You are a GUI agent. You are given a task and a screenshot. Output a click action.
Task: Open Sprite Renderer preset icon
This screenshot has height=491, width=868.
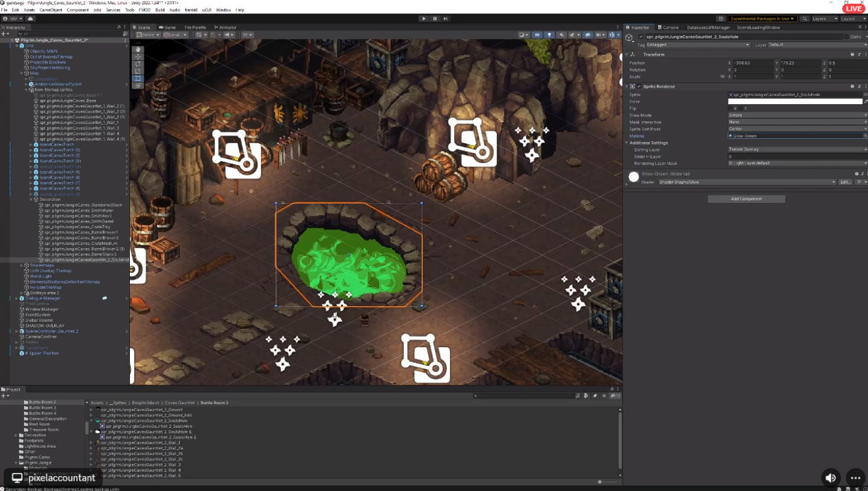pyautogui.click(x=859, y=86)
